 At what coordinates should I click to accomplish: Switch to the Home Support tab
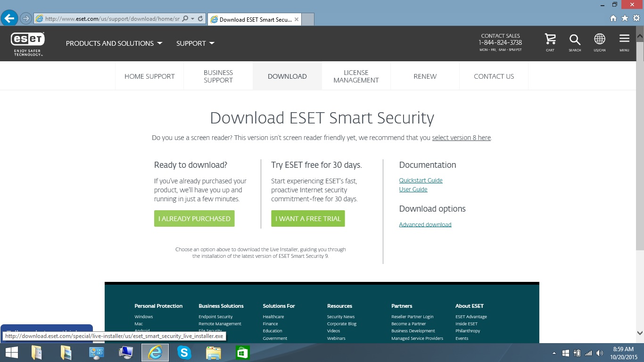tap(149, 76)
